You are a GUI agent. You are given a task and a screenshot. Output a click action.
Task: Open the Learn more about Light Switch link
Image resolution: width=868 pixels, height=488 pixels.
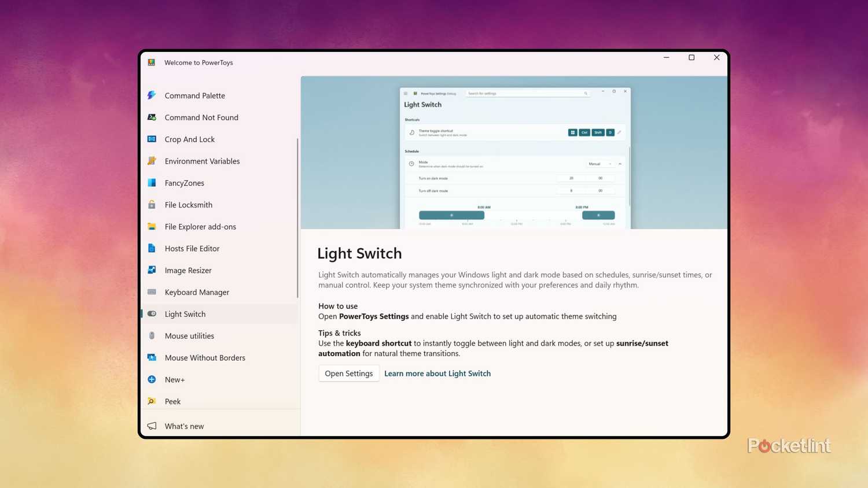[437, 373]
